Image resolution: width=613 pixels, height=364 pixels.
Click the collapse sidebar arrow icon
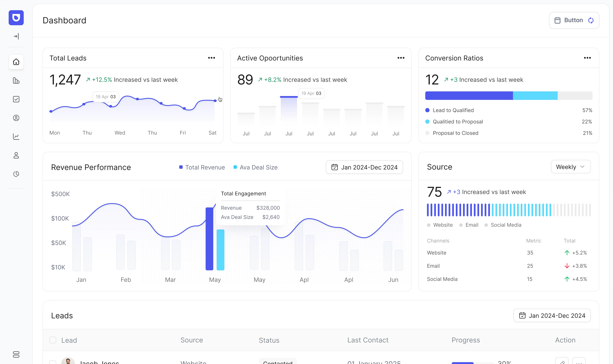coord(16,36)
